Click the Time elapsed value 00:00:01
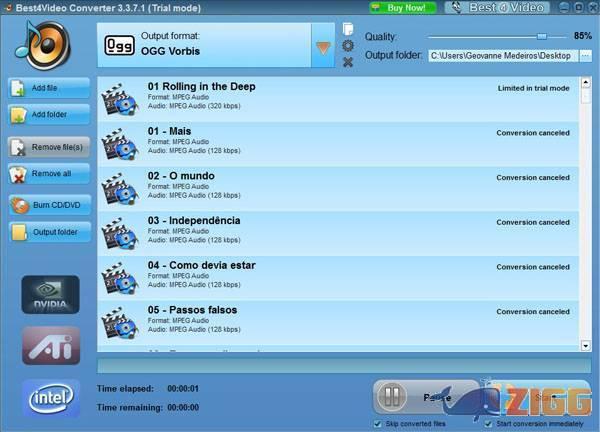The height and width of the screenshot is (432, 600). 183,389
